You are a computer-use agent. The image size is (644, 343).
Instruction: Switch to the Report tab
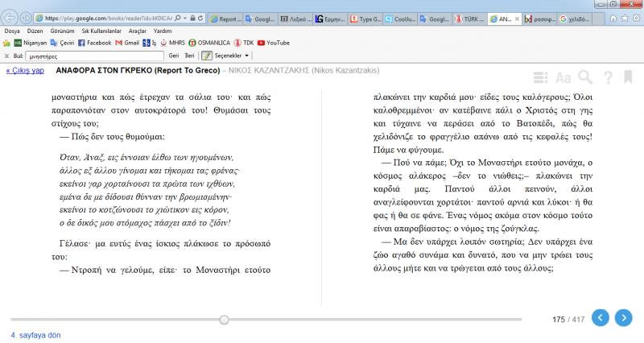228,17
